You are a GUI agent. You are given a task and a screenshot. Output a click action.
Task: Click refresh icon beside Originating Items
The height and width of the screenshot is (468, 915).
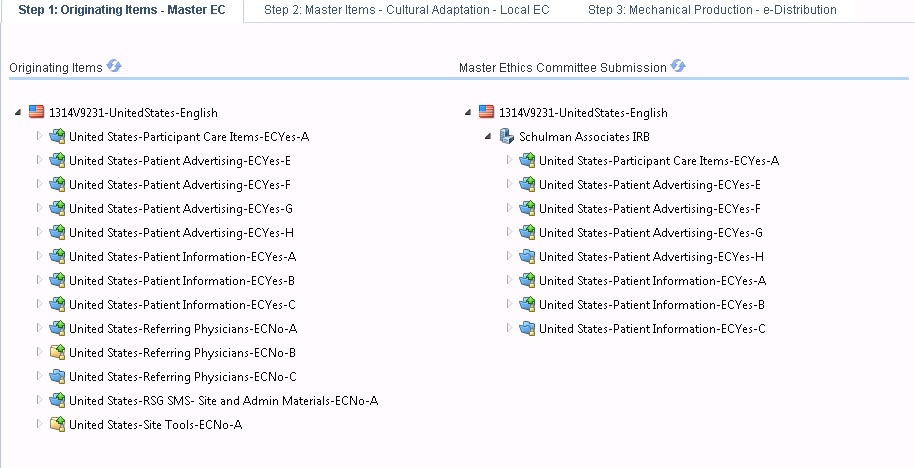(114, 67)
